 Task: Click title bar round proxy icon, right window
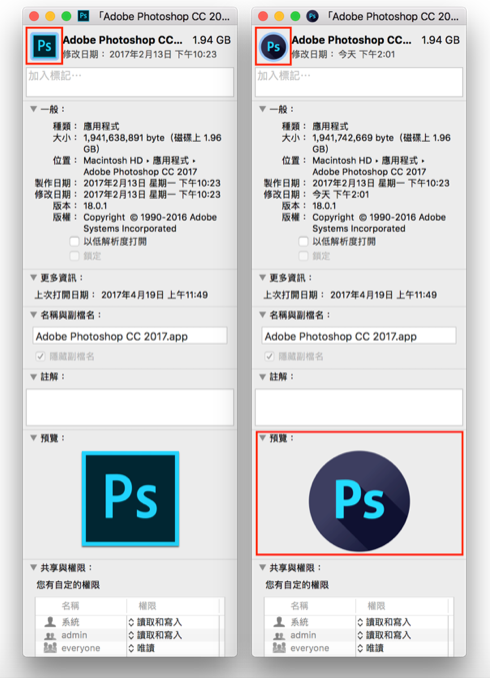pos(312,16)
